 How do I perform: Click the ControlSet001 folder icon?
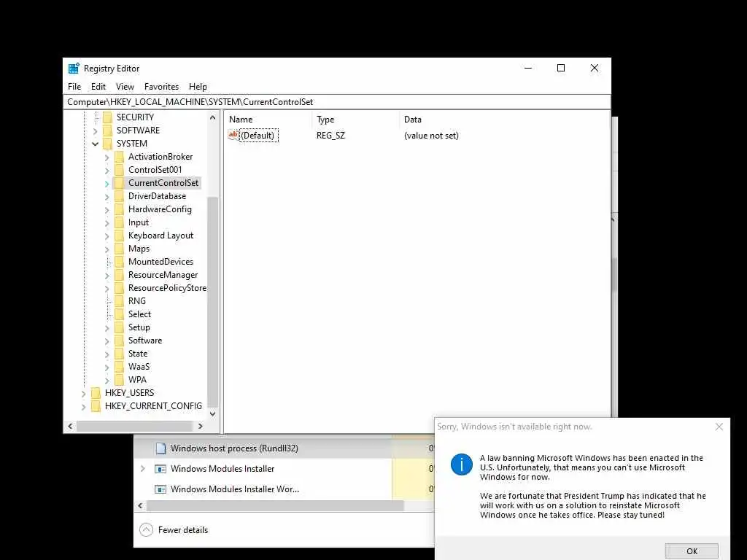click(119, 169)
